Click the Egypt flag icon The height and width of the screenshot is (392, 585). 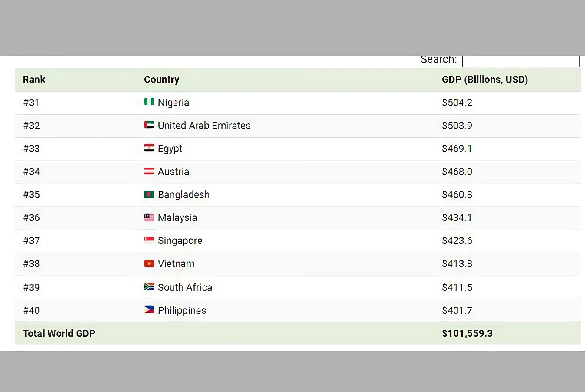tap(149, 148)
